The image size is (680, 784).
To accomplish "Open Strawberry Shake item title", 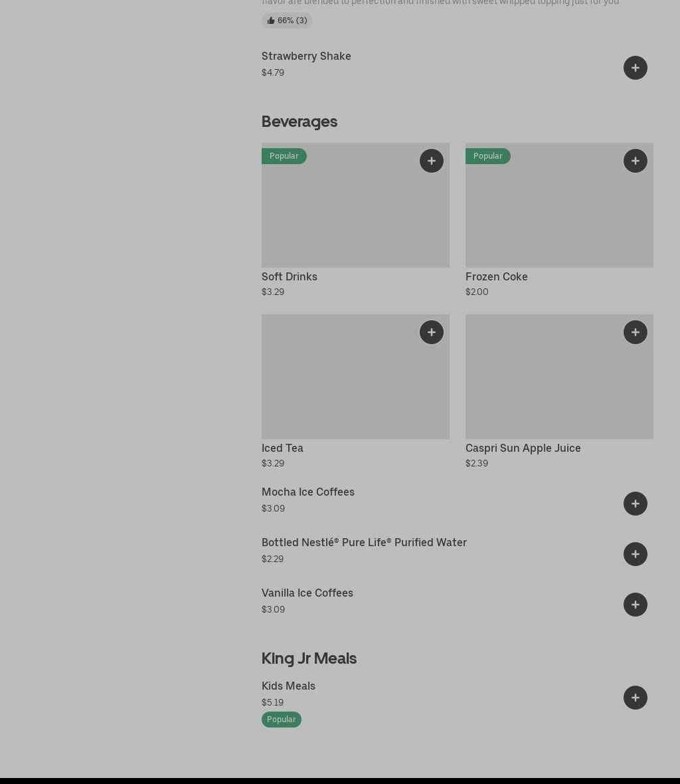I will [x=306, y=56].
